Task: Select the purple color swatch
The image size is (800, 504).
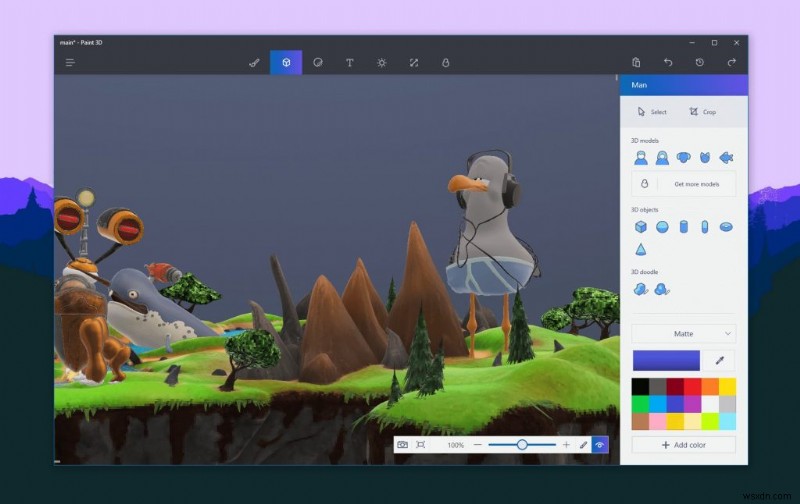Action: click(692, 404)
